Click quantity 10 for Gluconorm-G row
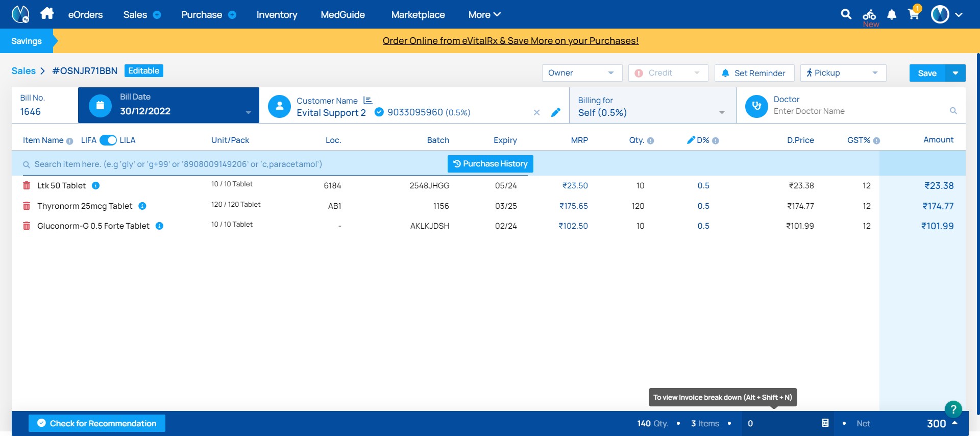Viewport: 980px width, 436px height. (640, 226)
